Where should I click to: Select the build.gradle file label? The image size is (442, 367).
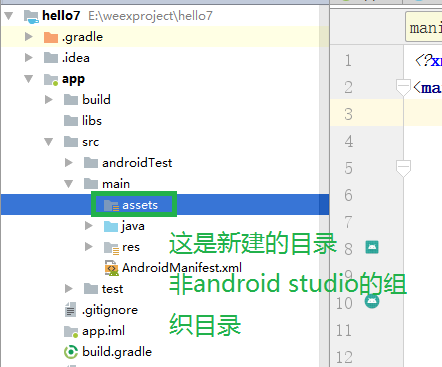coord(117,352)
